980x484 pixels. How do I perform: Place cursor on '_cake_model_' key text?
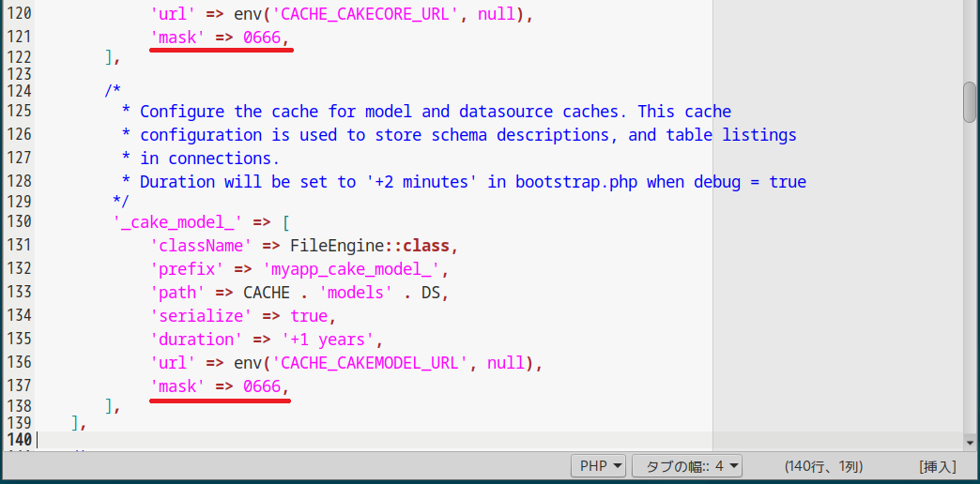(177, 222)
